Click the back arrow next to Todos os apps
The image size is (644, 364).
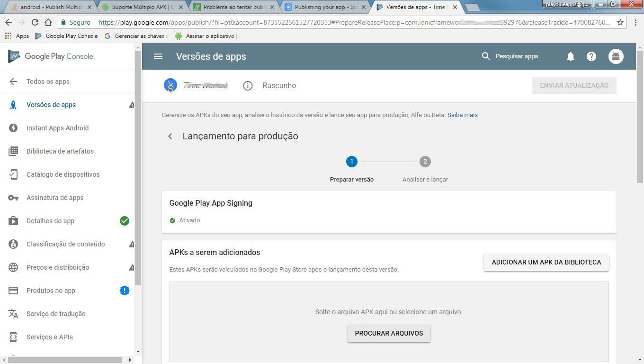tap(13, 82)
